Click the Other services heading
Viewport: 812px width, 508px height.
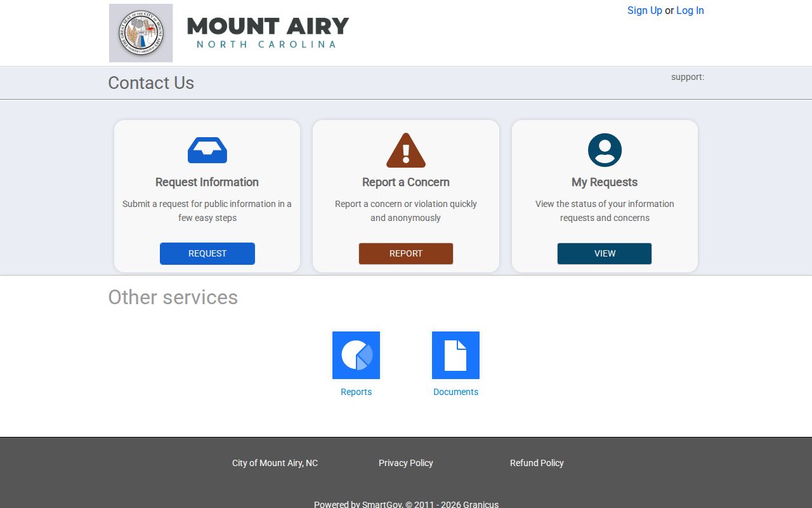(173, 297)
